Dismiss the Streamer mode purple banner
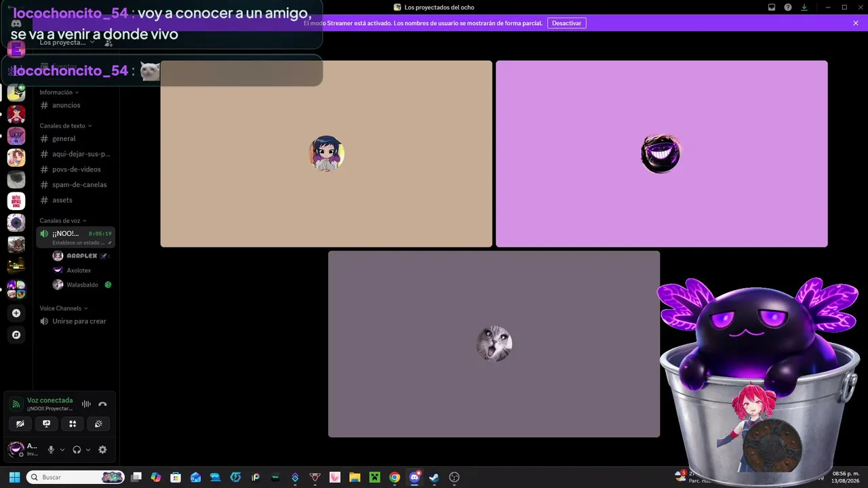The height and width of the screenshot is (488, 868). pyautogui.click(x=856, y=23)
